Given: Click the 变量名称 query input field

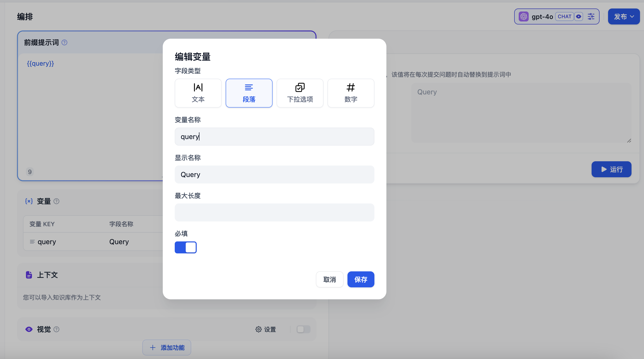Looking at the screenshot, I should [x=274, y=137].
